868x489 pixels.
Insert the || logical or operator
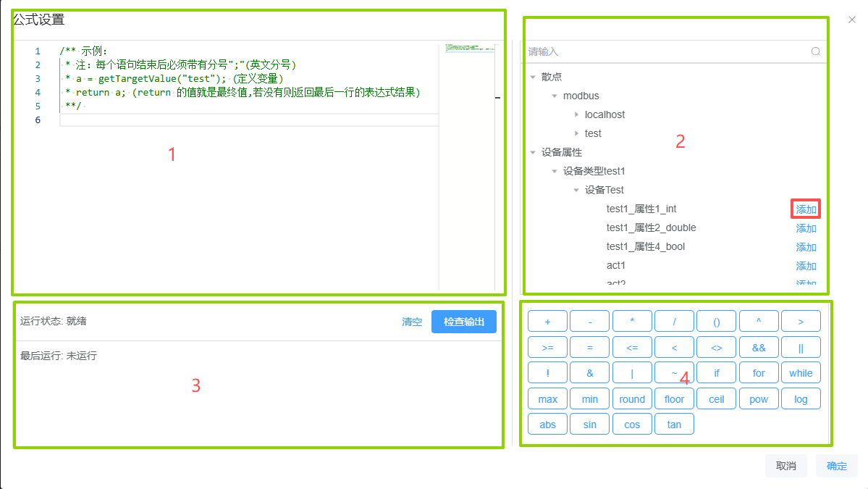click(x=801, y=347)
